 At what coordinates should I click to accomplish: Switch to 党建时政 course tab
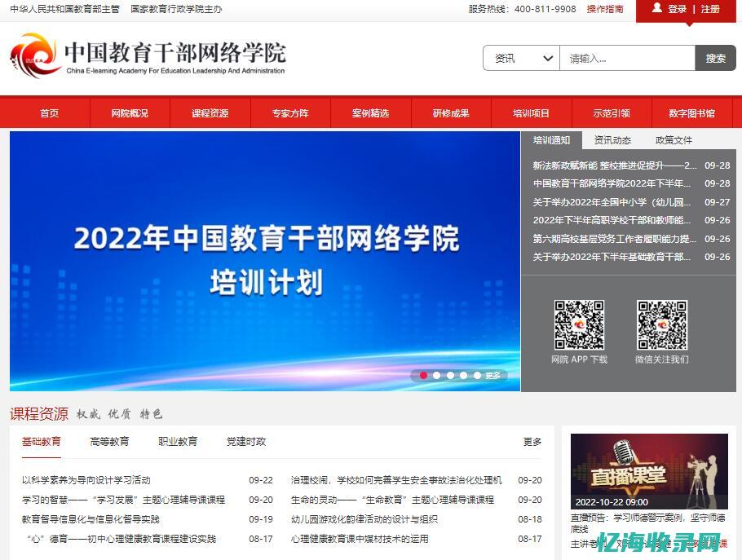pos(246,441)
